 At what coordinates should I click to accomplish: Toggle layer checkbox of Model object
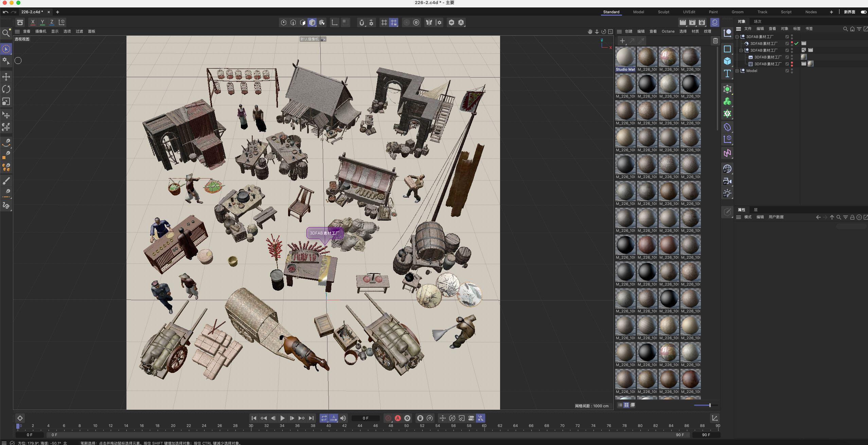787,71
